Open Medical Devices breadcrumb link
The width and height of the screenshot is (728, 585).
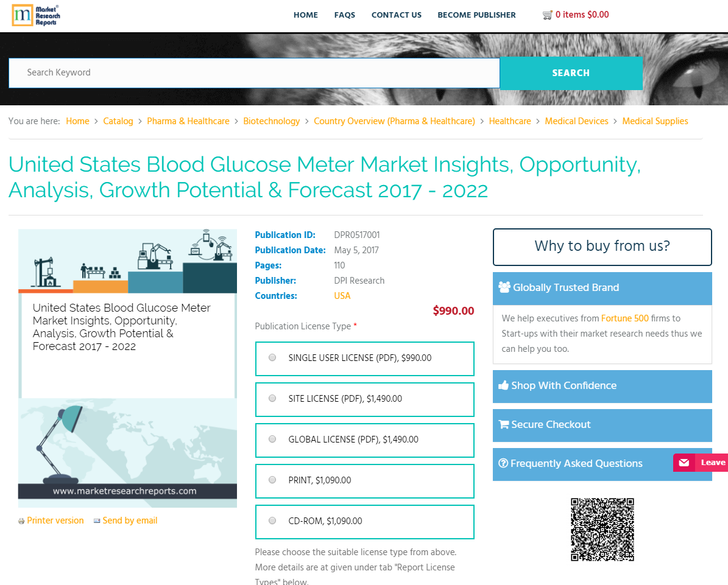tap(576, 121)
